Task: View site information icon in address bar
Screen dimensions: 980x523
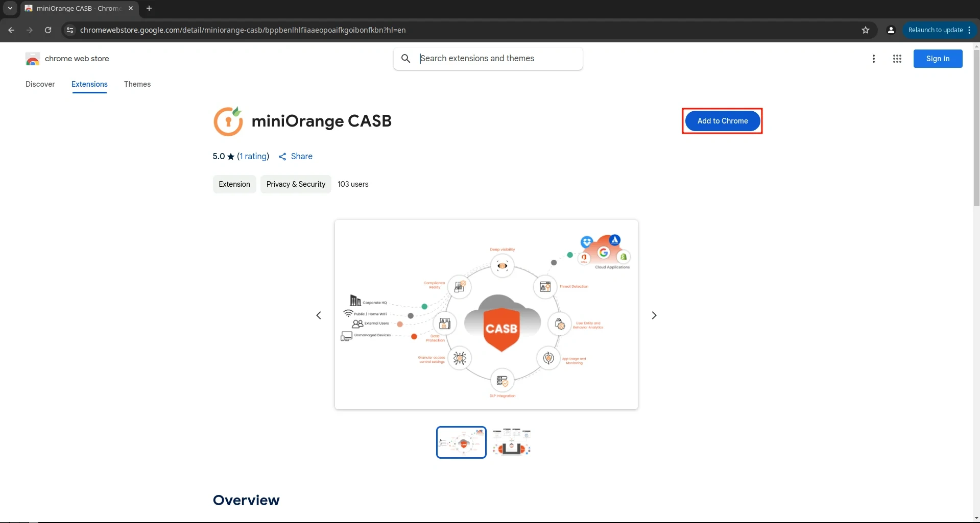Action: [70, 30]
